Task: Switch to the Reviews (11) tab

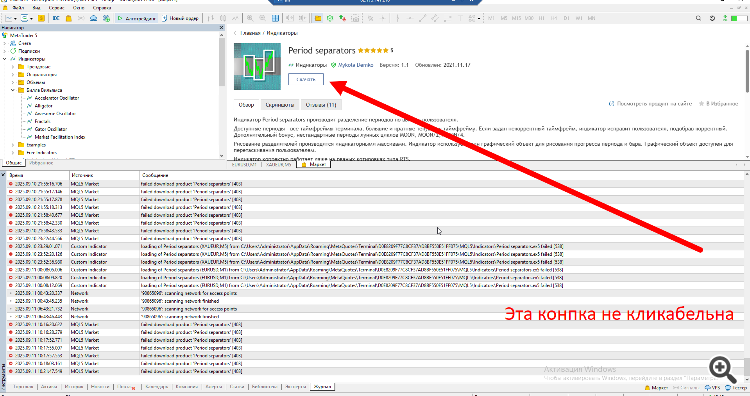Action: point(321,105)
